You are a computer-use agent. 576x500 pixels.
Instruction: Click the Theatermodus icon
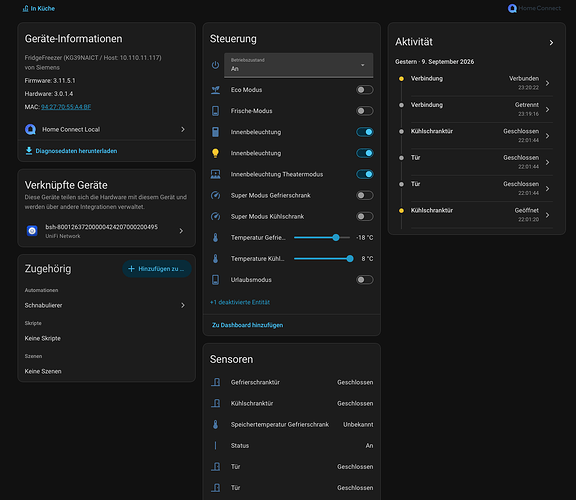(216, 174)
